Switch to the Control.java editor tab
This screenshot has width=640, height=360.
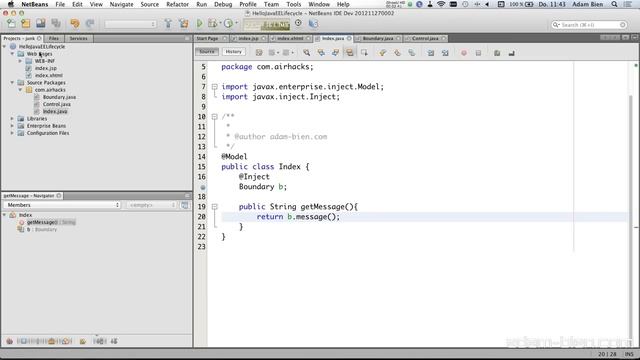(x=425, y=38)
